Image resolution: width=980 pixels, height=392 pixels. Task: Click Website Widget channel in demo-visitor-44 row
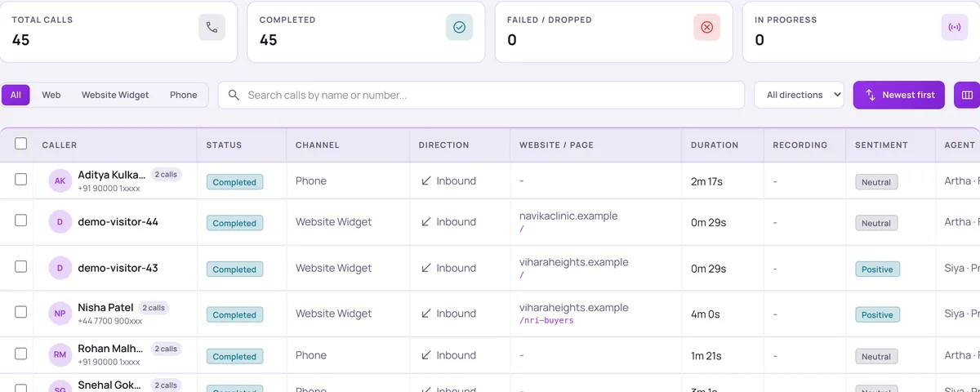tap(333, 221)
